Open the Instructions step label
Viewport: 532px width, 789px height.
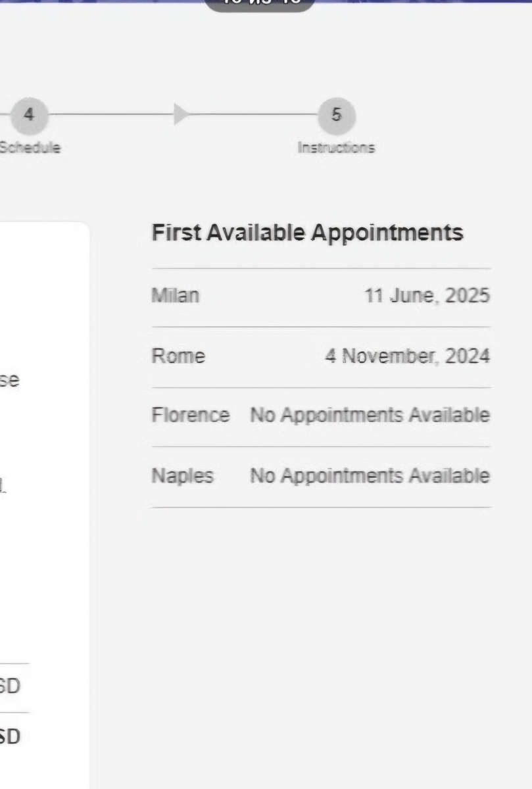pyautogui.click(x=336, y=148)
